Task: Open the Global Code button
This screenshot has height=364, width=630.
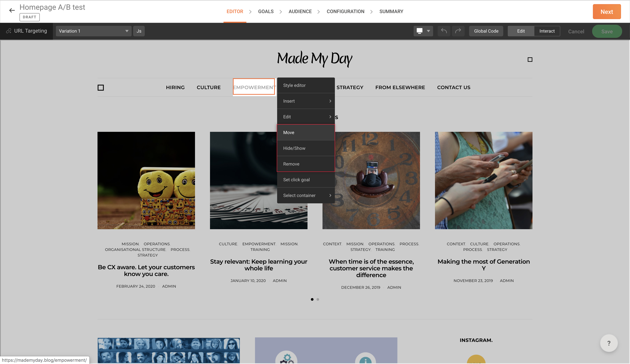Action: coord(486,31)
